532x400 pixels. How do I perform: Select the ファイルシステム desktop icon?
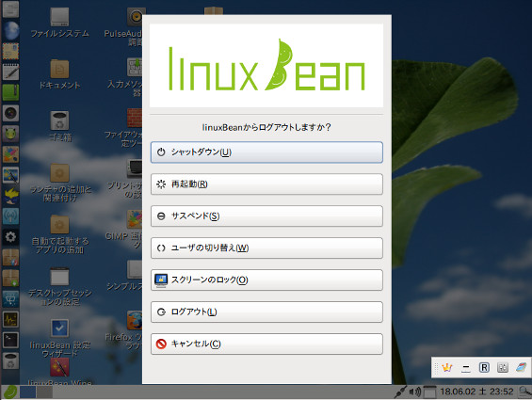tap(59, 23)
